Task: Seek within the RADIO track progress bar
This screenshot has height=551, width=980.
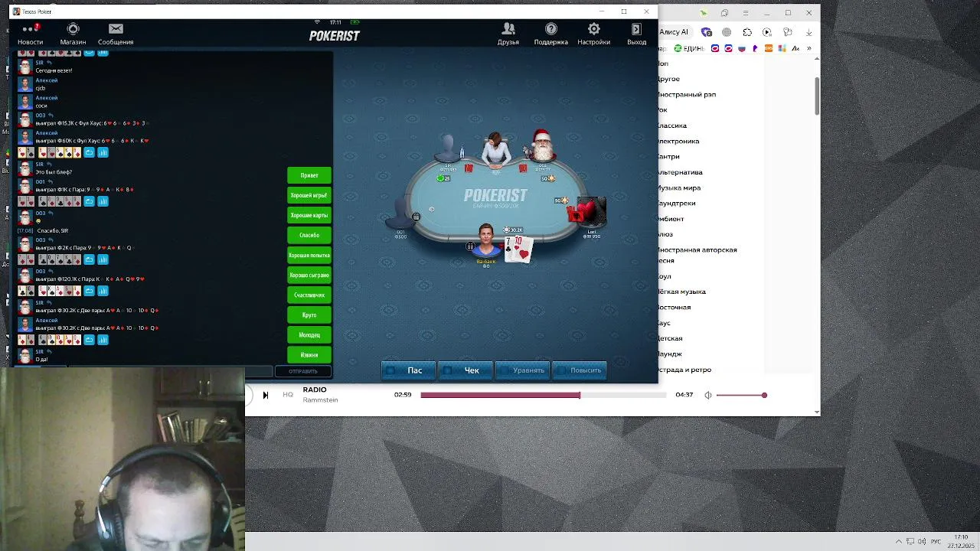Action: coord(542,395)
